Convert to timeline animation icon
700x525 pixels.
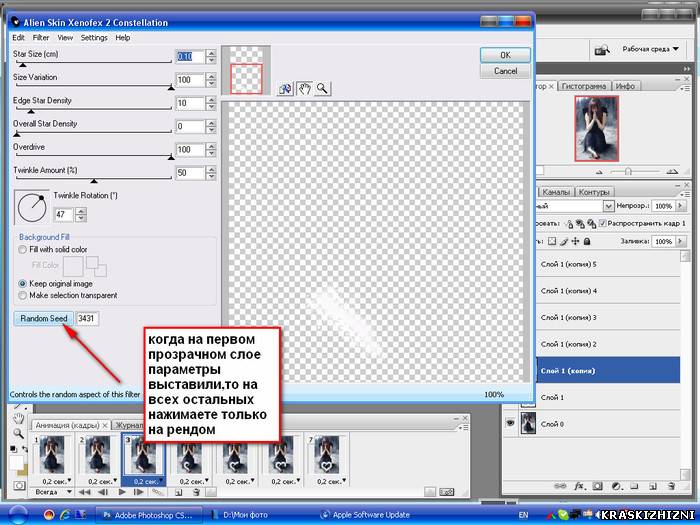coord(446,492)
